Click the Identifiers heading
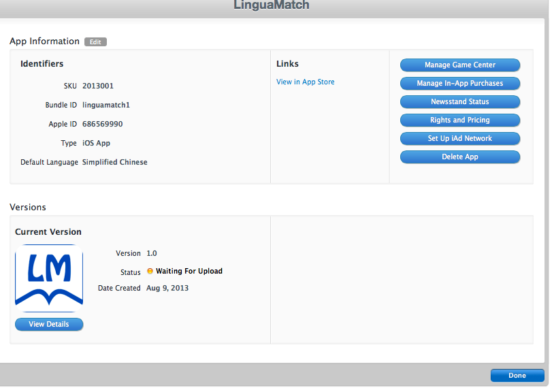The width and height of the screenshot is (554, 392). click(42, 64)
